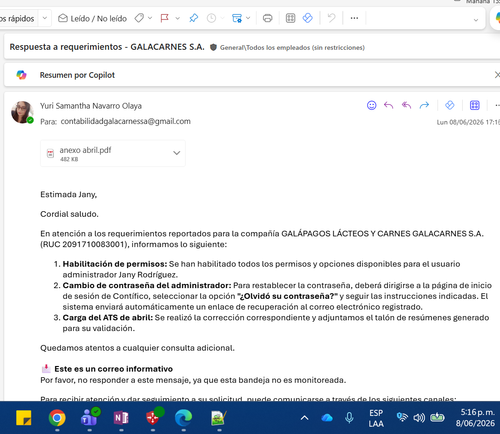
Task: Click "Carga del ATS de abril:" list heading
Action: click(x=108, y=318)
